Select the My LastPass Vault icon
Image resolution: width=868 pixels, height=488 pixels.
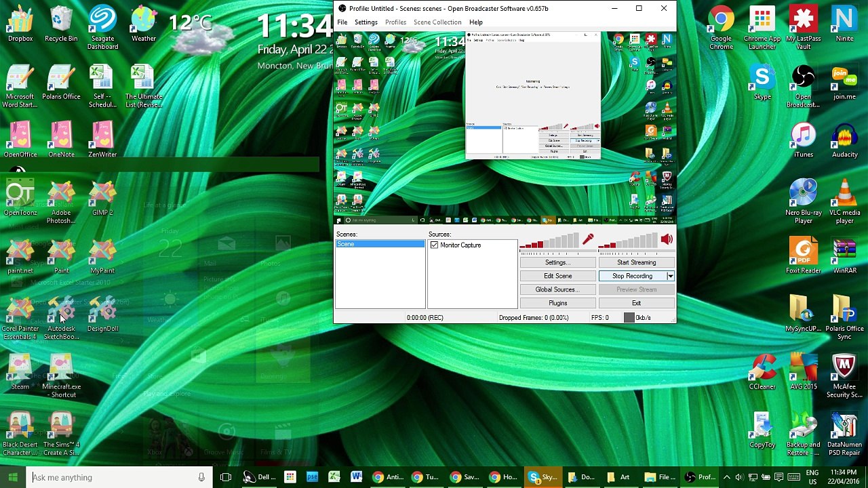coord(804,28)
